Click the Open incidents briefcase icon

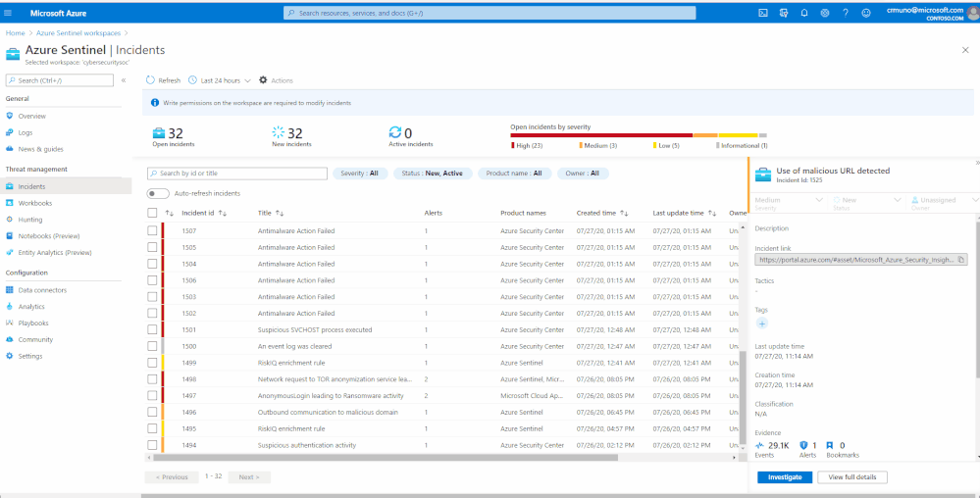pyautogui.click(x=159, y=133)
